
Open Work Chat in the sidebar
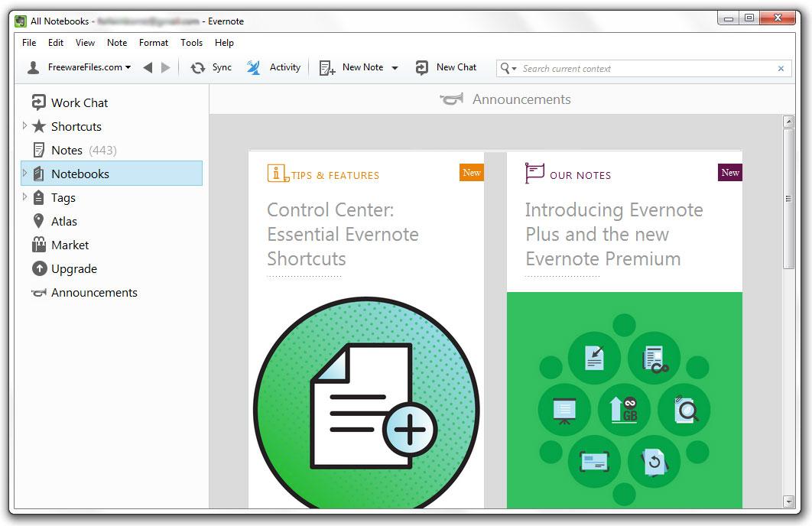(80, 102)
